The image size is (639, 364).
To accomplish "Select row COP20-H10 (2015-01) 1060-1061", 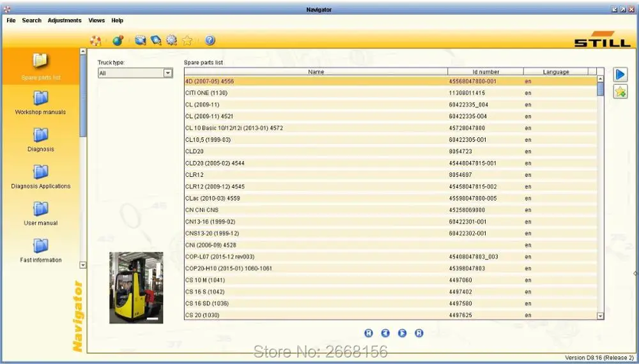I will [390, 268].
